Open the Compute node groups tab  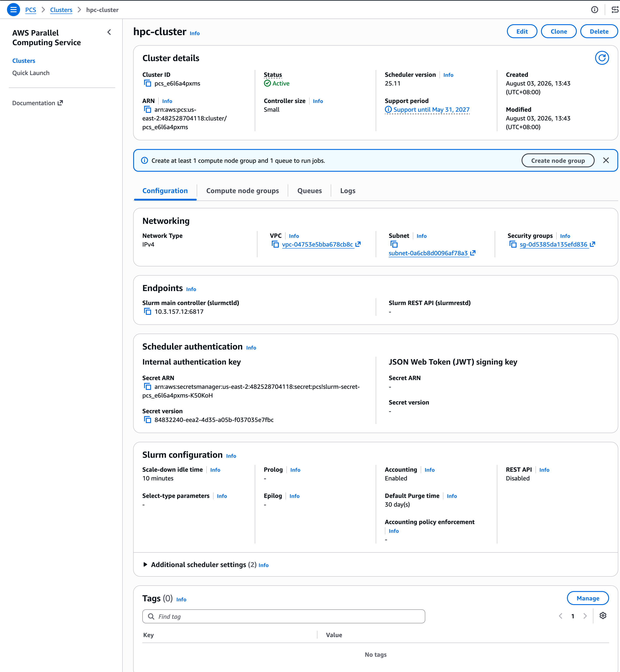click(x=243, y=190)
